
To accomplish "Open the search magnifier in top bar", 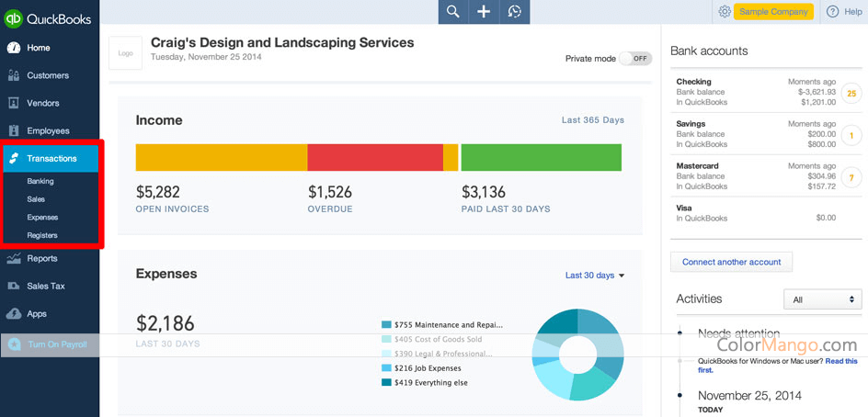I will point(453,12).
